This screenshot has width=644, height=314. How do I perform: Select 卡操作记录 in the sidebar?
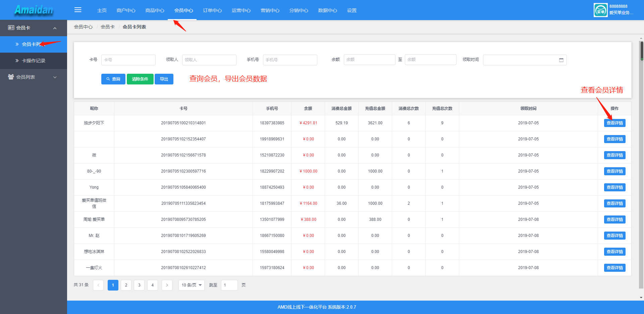click(34, 61)
